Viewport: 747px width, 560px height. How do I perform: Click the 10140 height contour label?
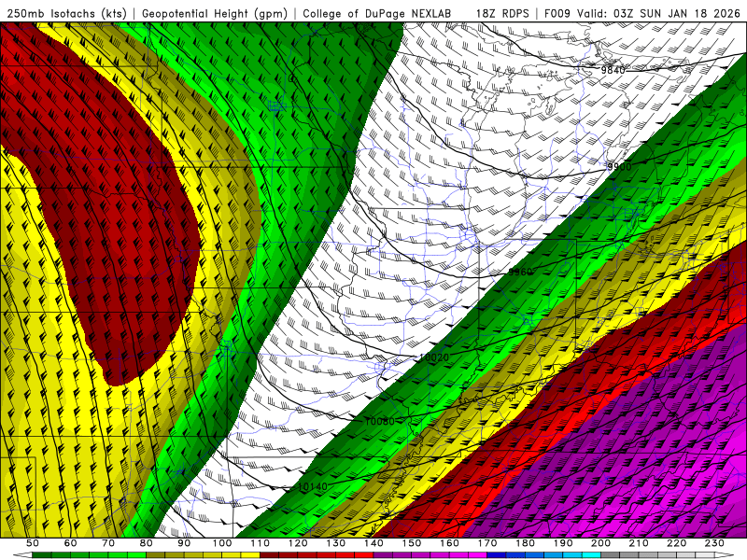(313, 486)
